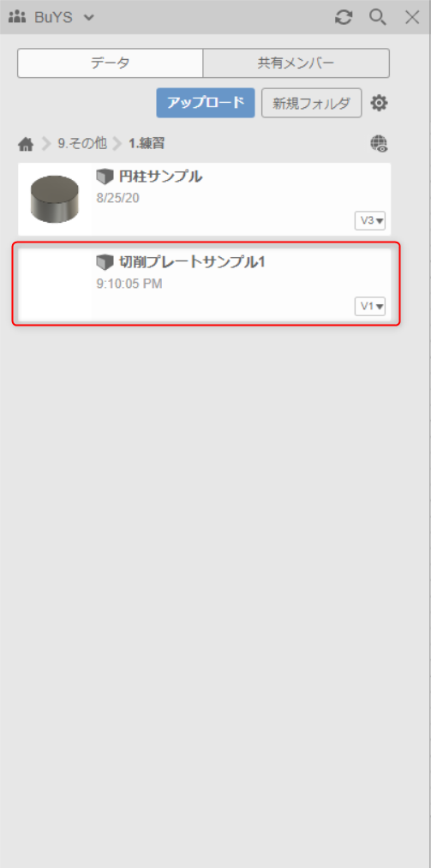Viewport: 431px width, 868px height.
Task: Go to home via house icon
Action: pyautogui.click(x=26, y=145)
